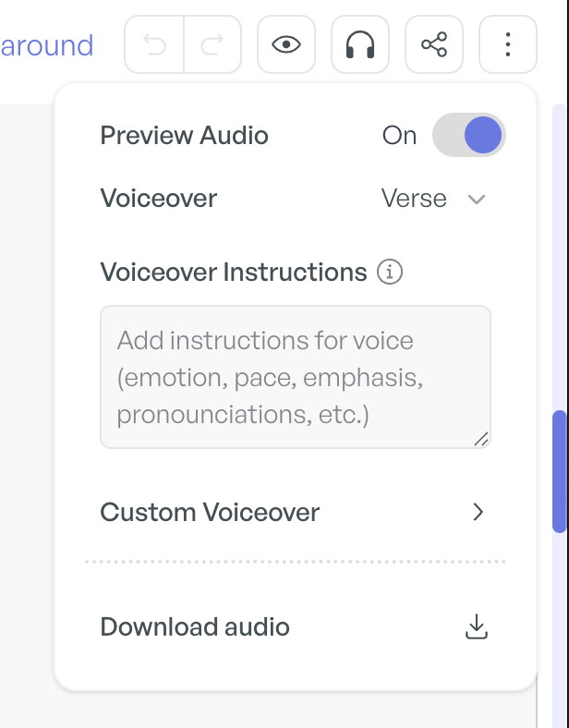569x728 pixels.
Task: Open the three-dot more options menu
Action: coord(508,44)
